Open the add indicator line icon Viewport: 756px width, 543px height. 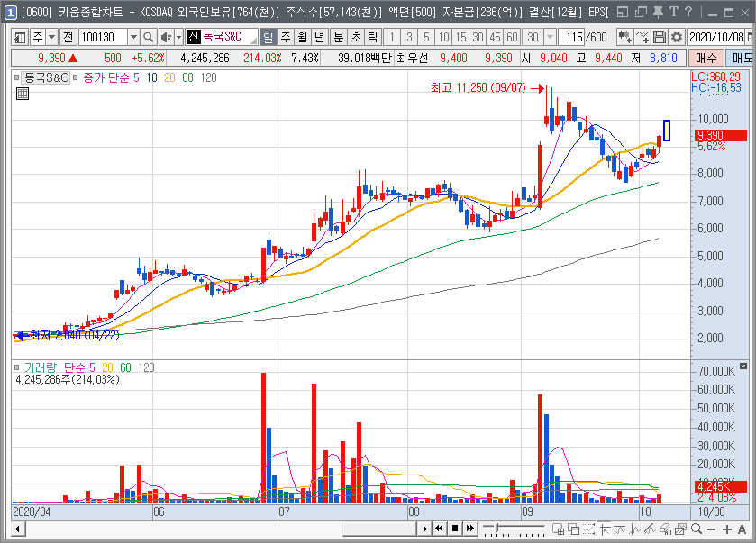point(642,37)
